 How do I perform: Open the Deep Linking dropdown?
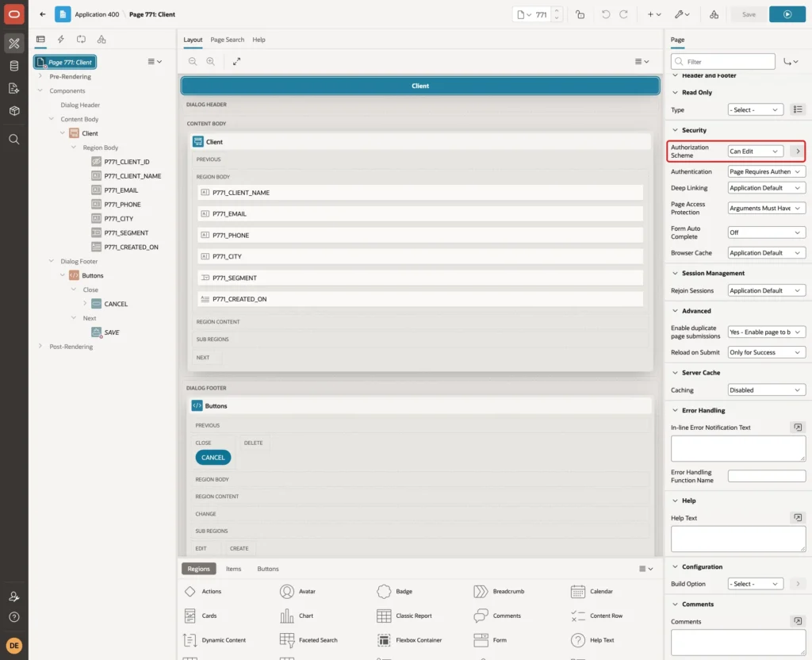pos(767,188)
